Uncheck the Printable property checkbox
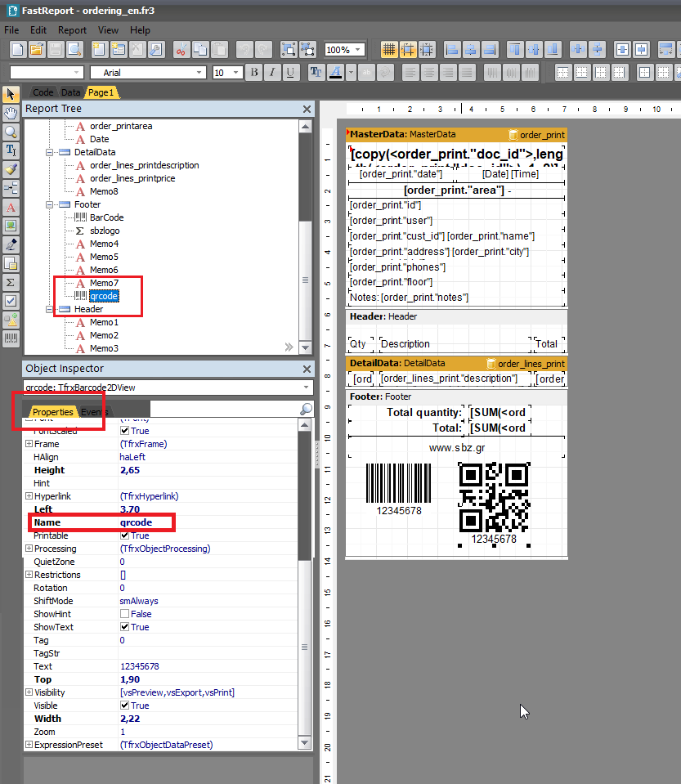Image resolution: width=681 pixels, height=784 pixels. tap(125, 535)
